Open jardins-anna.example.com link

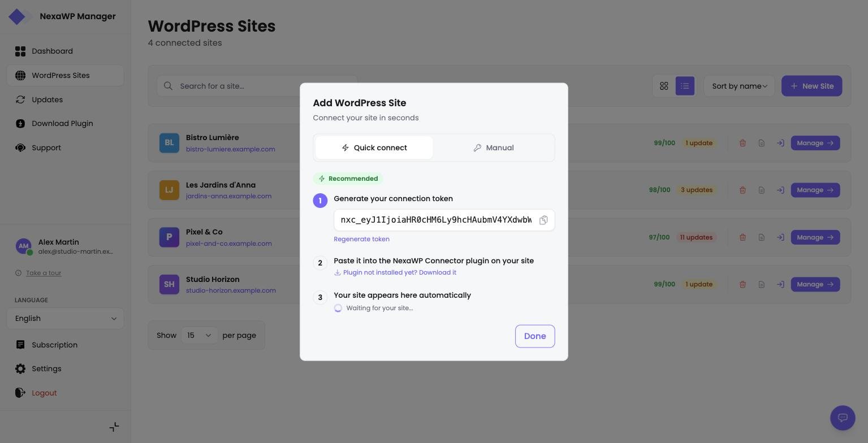point(228,196)
